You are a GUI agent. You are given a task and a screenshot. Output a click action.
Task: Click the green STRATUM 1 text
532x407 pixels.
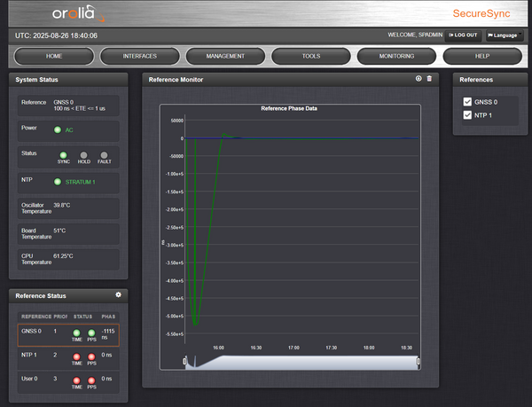coord(80,182)
